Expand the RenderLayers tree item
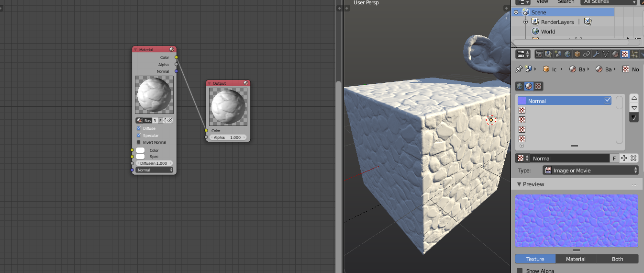 pyautogui.click(x=525, y=22)
